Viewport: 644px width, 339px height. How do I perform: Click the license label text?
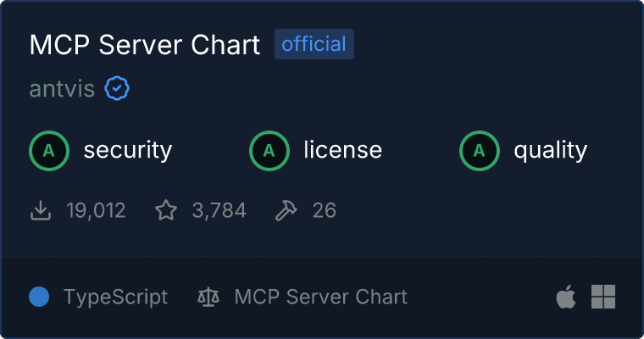pyautogui.click(x=343, y=149)
